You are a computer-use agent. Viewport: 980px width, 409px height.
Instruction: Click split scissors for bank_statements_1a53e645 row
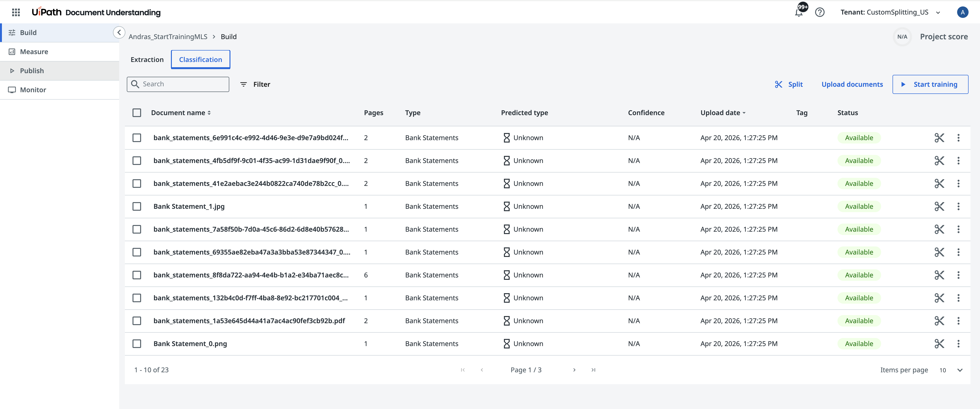pos(939,321)
